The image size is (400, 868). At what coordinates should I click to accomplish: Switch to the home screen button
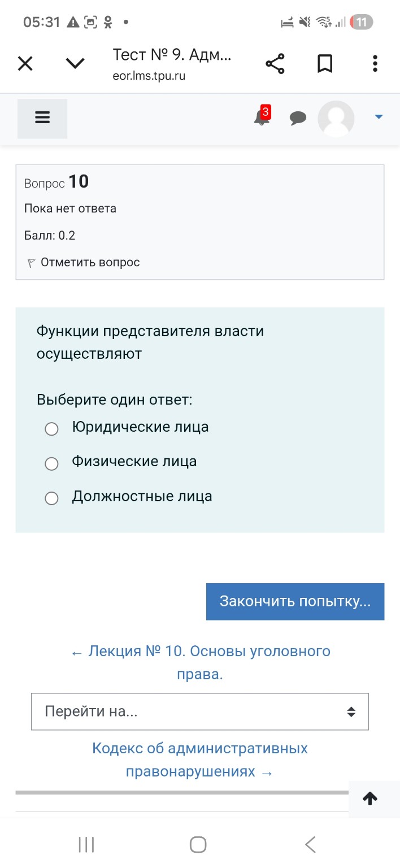pos(197,844)
